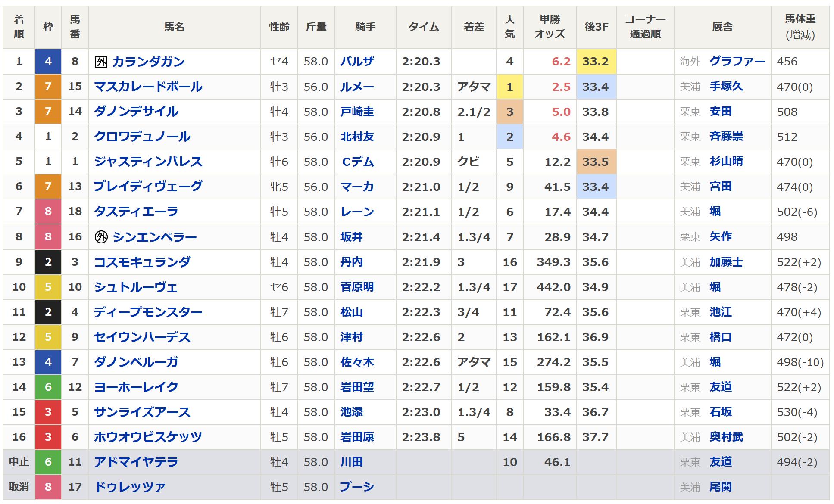Click the yellow 33.2 last-3F cell
834x504 pixels.
point(596,62)
